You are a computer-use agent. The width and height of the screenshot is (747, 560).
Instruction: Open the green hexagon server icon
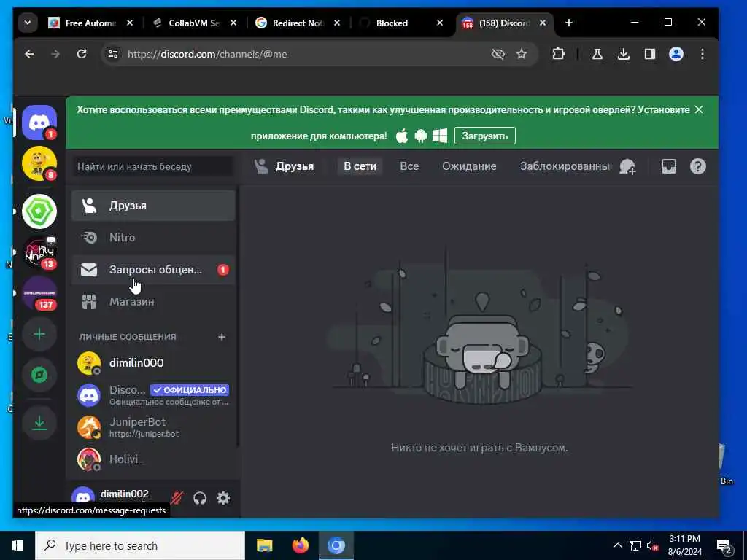tap(39, 211)
